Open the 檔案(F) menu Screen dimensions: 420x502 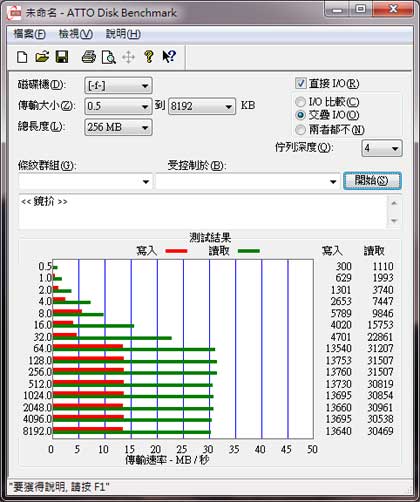point(29,34)
